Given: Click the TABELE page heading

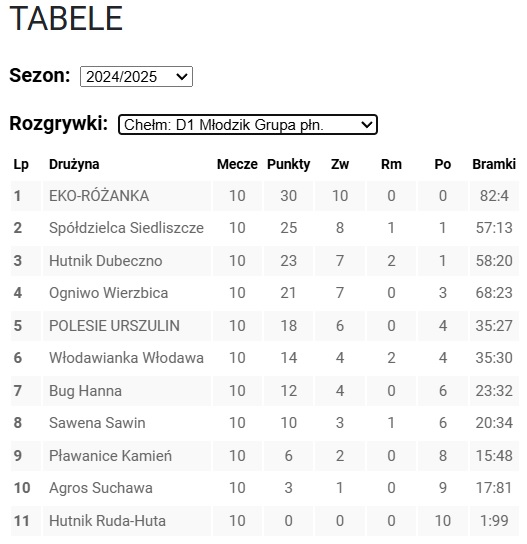Looking at the screenshot, I should 66,18.
